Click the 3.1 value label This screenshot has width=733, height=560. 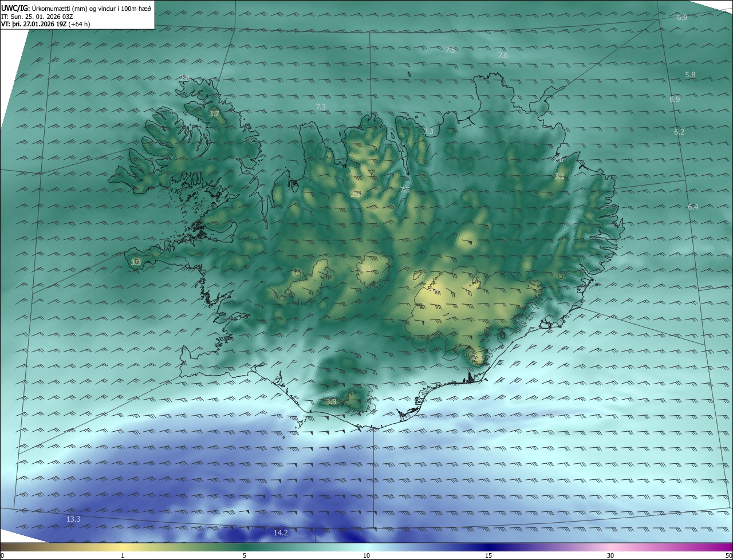click(x=559, y=176)
